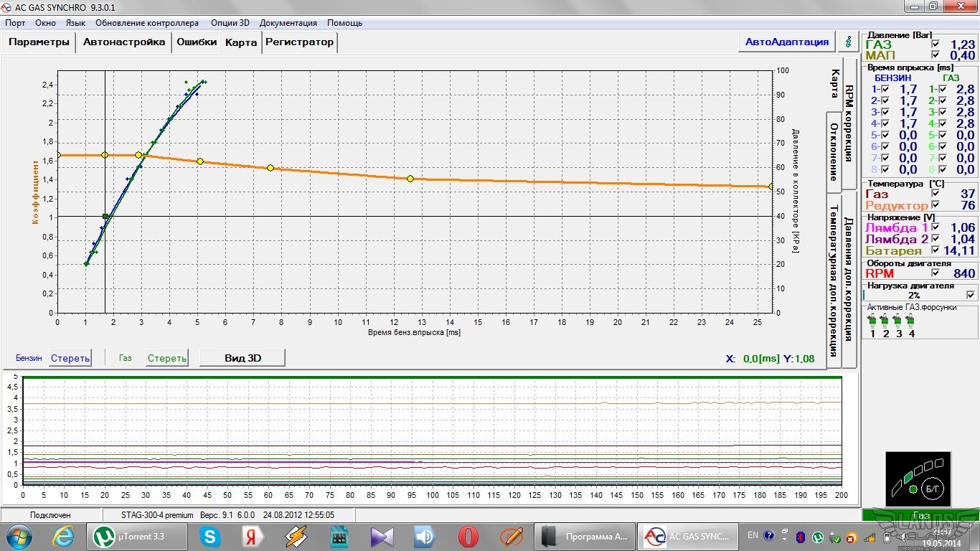980x551 pixels.
Task: Disable the Батарея voltage checkbox
Action: click(x=935, y=250)
